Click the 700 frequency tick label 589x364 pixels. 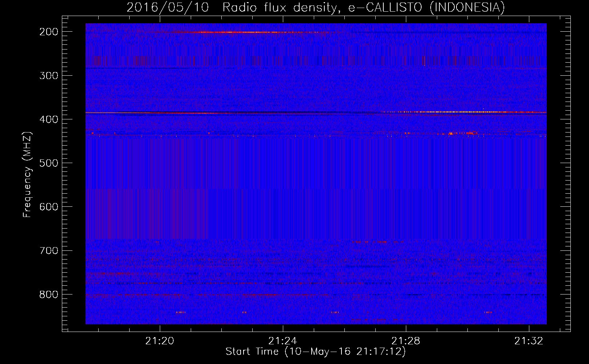pos(49,250)
